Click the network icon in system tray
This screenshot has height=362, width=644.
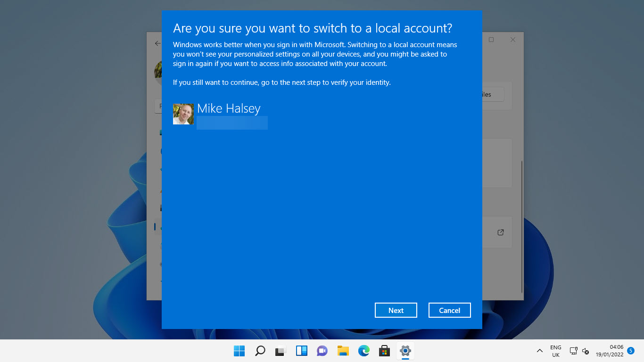573,351
